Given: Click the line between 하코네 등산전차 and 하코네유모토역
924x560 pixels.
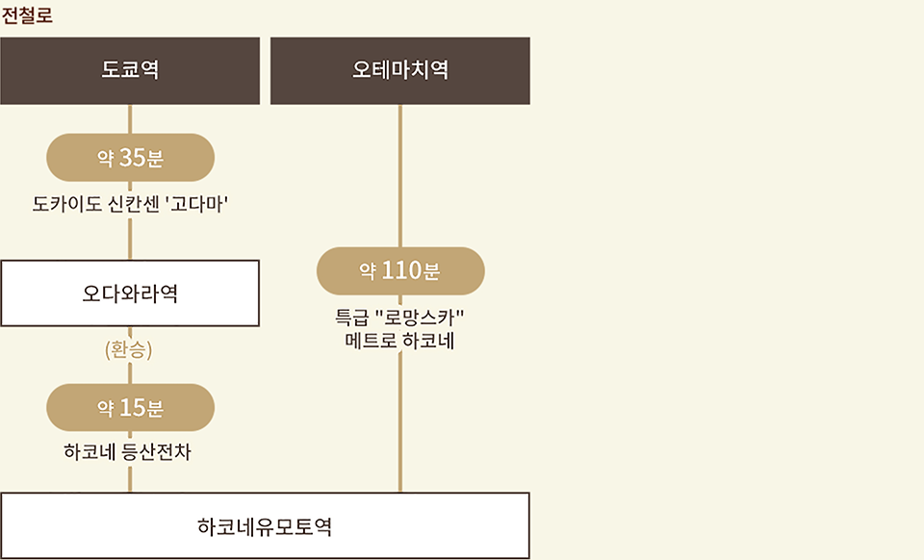Looking at the screenshot, I should (x=130, y=478).
